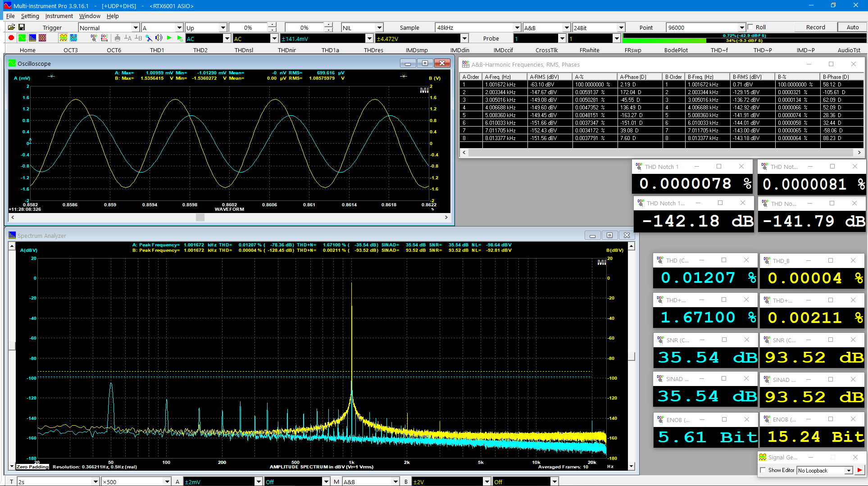The width and height of the screenshot is (868, 486).
Task: Increase trigger level with the stepper arrow
Action: pos(272,25)
